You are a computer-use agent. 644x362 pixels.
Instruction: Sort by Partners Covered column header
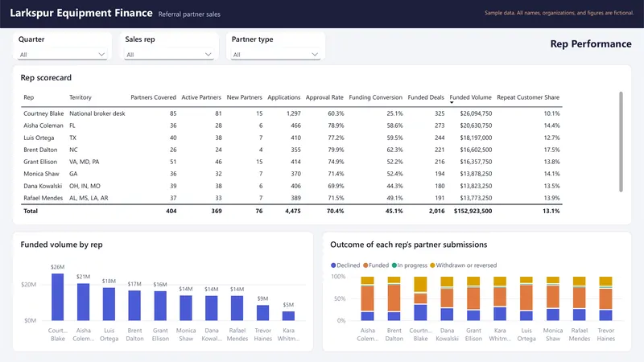click(153, 97)
